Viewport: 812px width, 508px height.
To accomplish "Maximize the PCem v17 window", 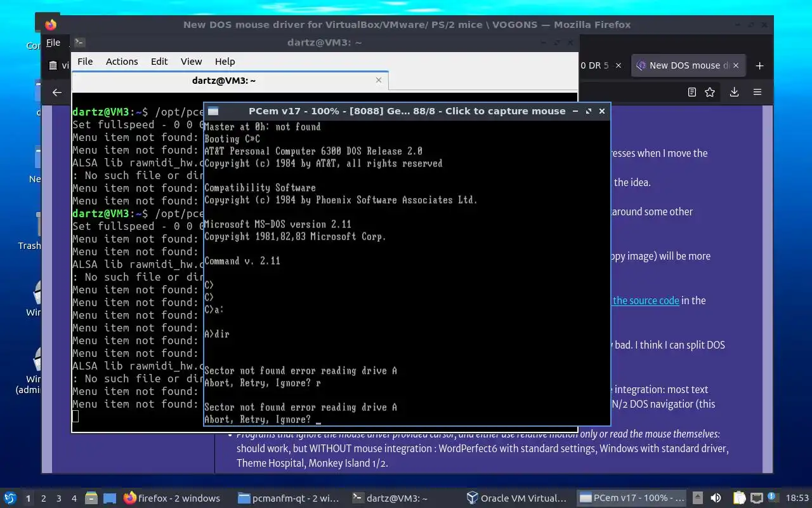I will pos(589,111).
